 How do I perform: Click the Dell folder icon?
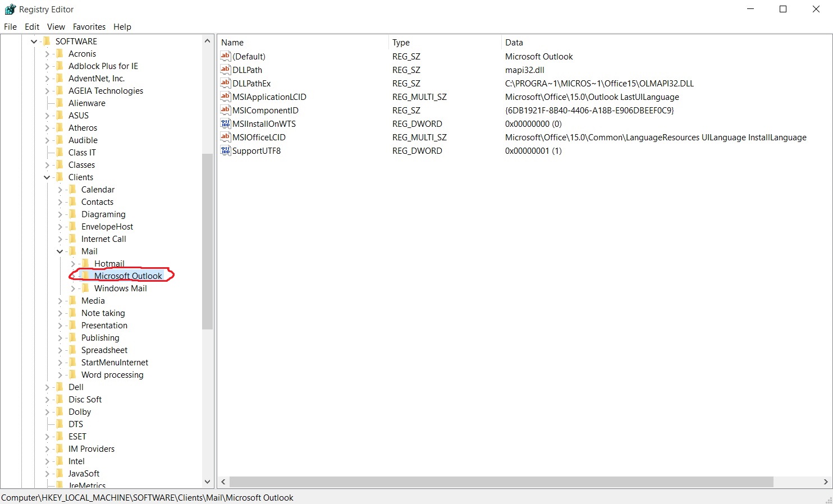60,387
